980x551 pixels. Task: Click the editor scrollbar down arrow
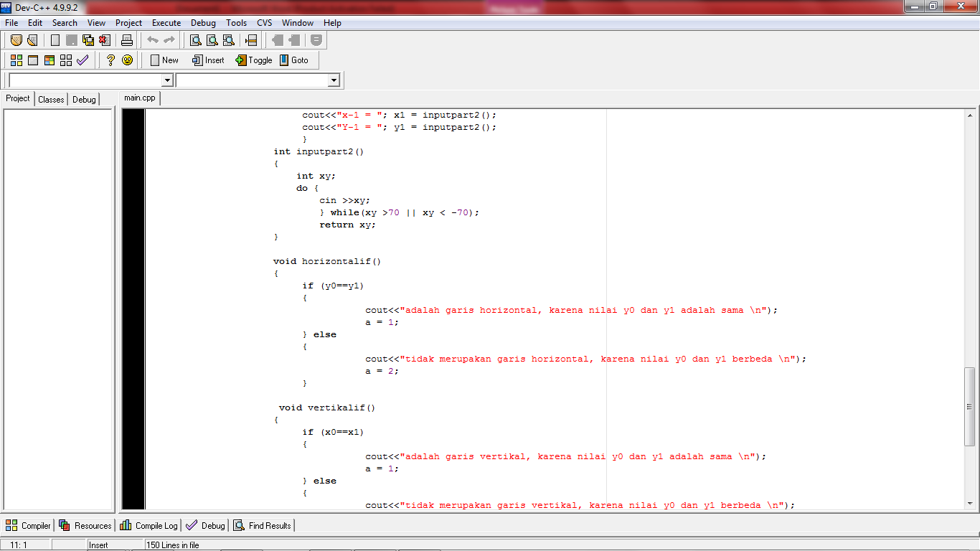pos(970,504)
